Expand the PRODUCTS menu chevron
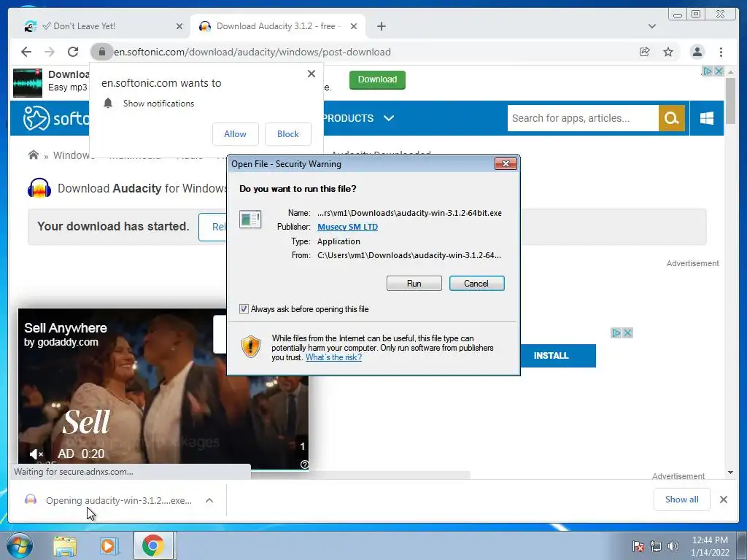 pos(389,117)
